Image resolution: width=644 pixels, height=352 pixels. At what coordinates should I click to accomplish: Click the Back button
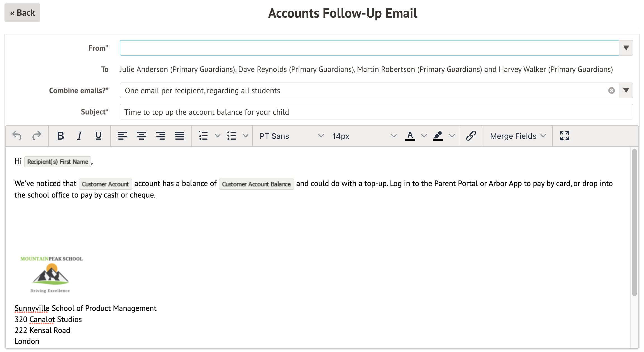tap(22, 13)
